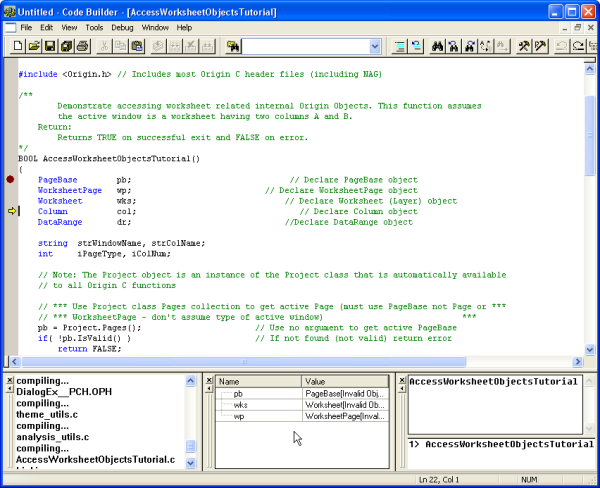Open the toolbar search combo box dropdown

375,46
